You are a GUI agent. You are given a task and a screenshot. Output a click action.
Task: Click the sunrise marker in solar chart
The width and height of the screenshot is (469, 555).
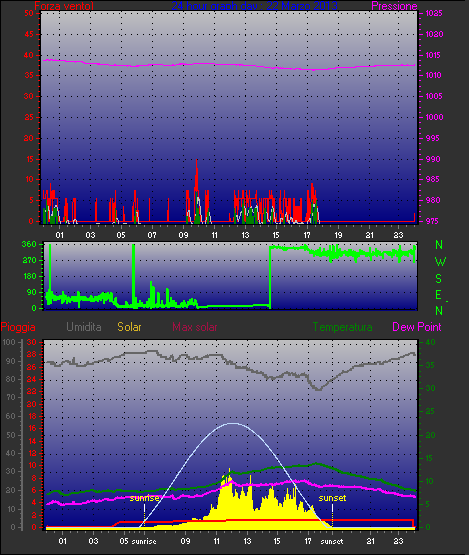144,498
